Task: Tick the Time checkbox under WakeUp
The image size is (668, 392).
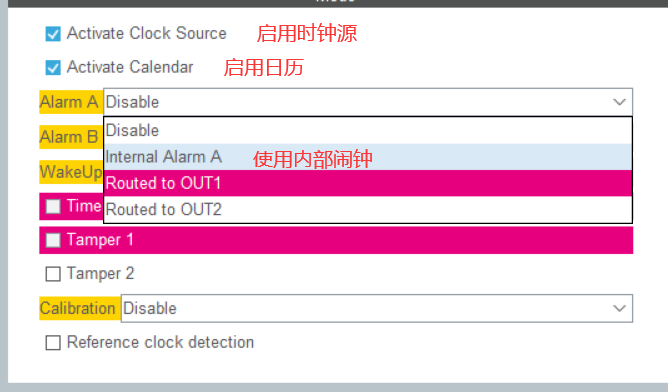Action: [x=53, y=207]
